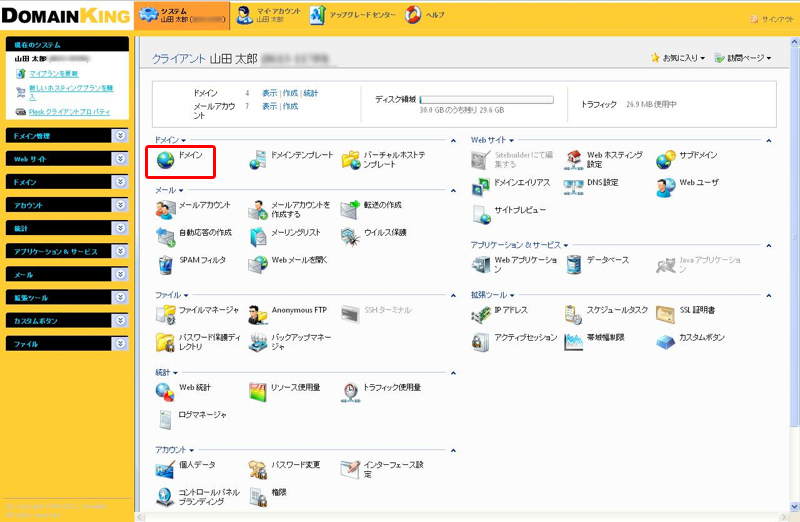Open パスワード保護ディレクトリ icon
The image size is (800, 522).
coord(165,342)
